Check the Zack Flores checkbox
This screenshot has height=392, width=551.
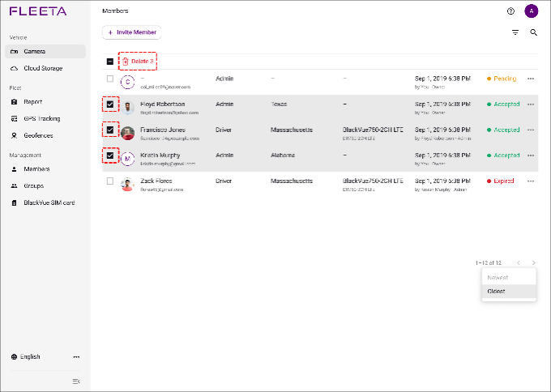110,181
